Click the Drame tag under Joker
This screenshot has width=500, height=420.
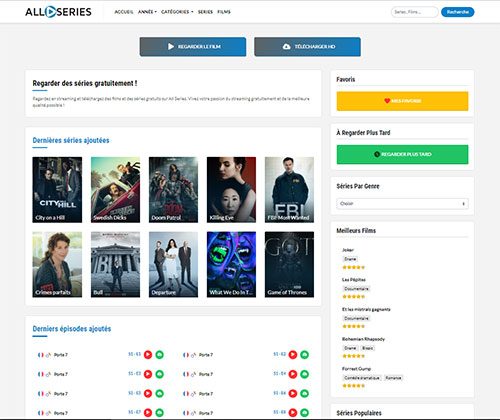pyautogui.click(x=350, y=259)
